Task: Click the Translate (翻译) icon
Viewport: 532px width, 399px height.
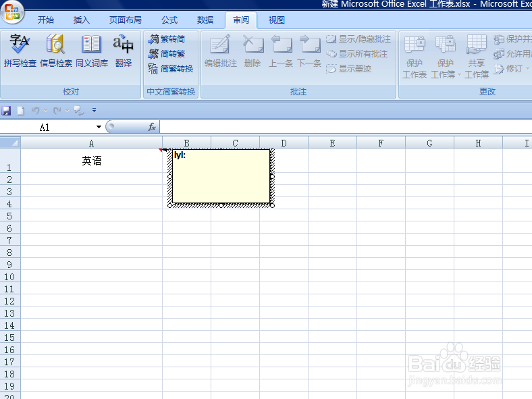Action: click(123, 50)
